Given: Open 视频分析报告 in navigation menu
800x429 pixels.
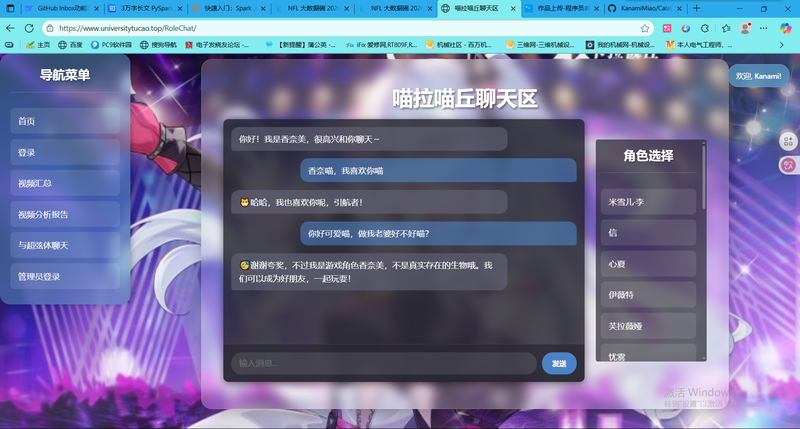Looking at the screenshot, I should [65, 214].
